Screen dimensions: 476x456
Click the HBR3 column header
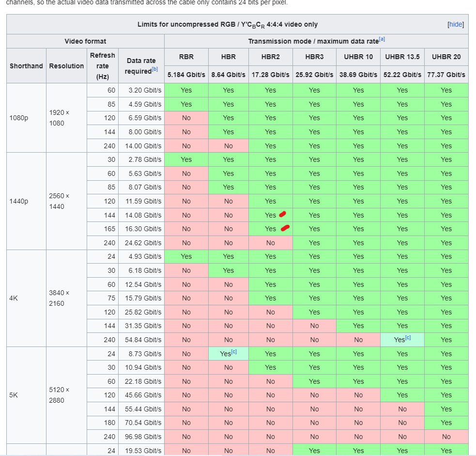pos(314,57)
